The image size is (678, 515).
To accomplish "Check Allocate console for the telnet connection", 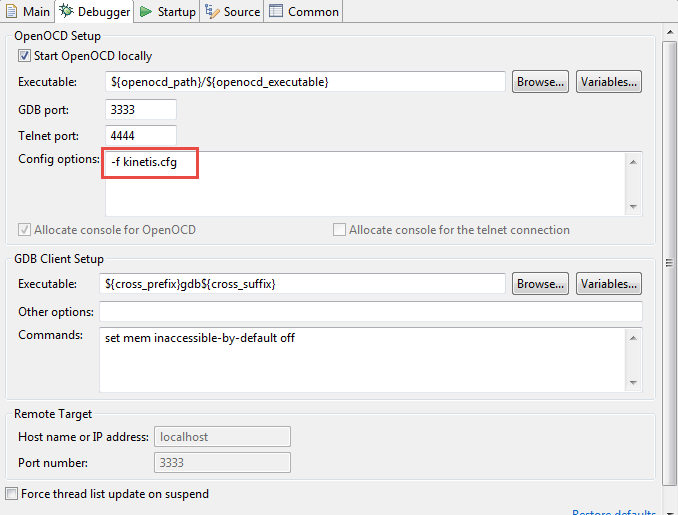I will tap(339, 230).
